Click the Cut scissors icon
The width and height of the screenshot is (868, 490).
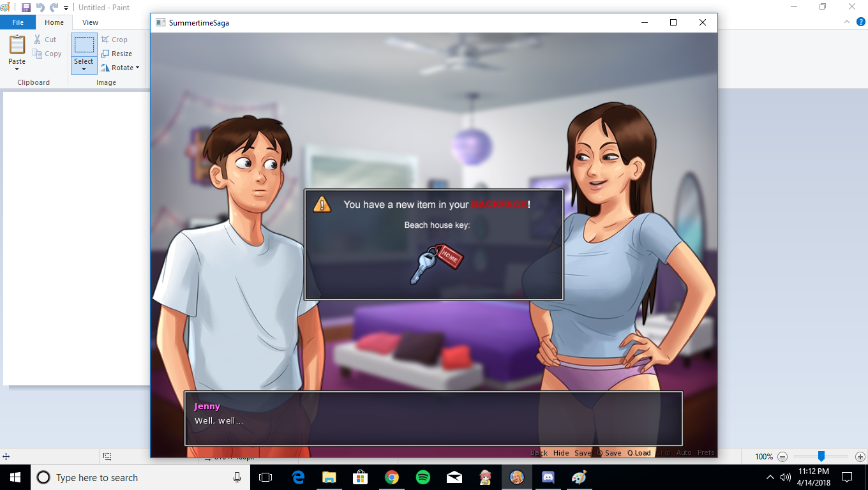pos(38,40)
